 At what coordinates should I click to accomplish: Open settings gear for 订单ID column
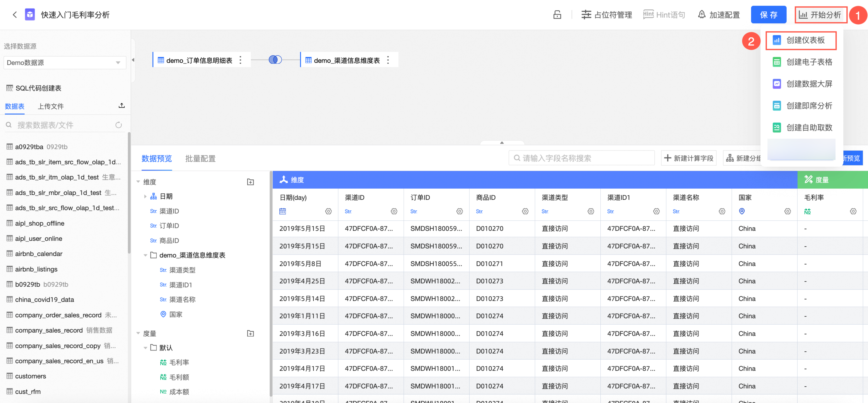coord(460,211)
